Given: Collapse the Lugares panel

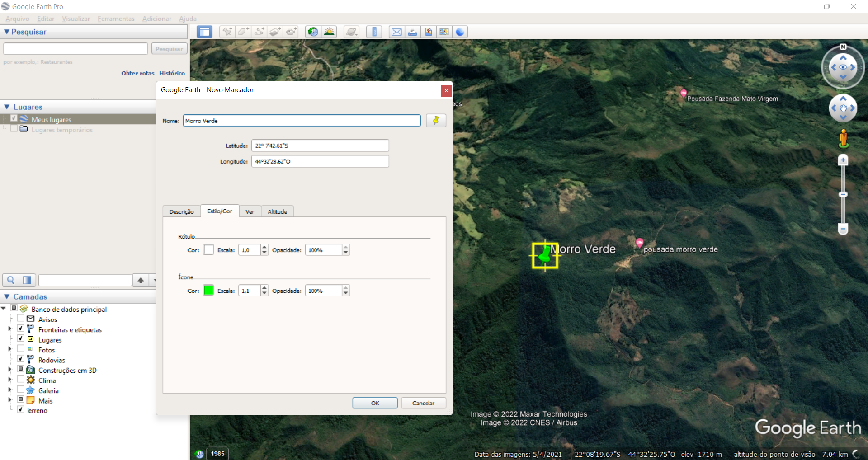Looking at the screenshot, I should (x=7, y=107).
